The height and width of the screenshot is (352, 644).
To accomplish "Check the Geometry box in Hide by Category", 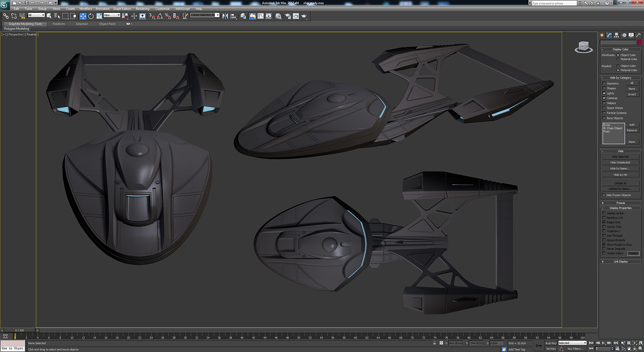I will pos(604,83).
